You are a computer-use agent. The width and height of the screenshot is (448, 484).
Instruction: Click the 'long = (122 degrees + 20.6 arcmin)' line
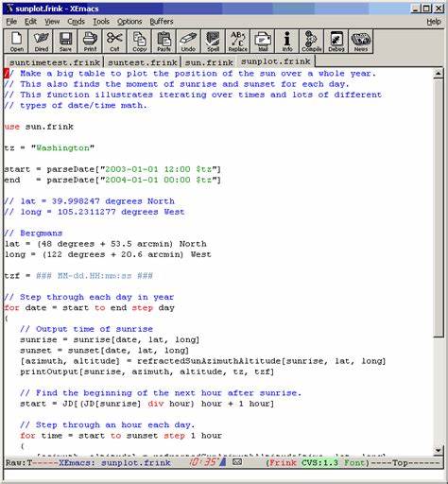(x=108, y=254)
